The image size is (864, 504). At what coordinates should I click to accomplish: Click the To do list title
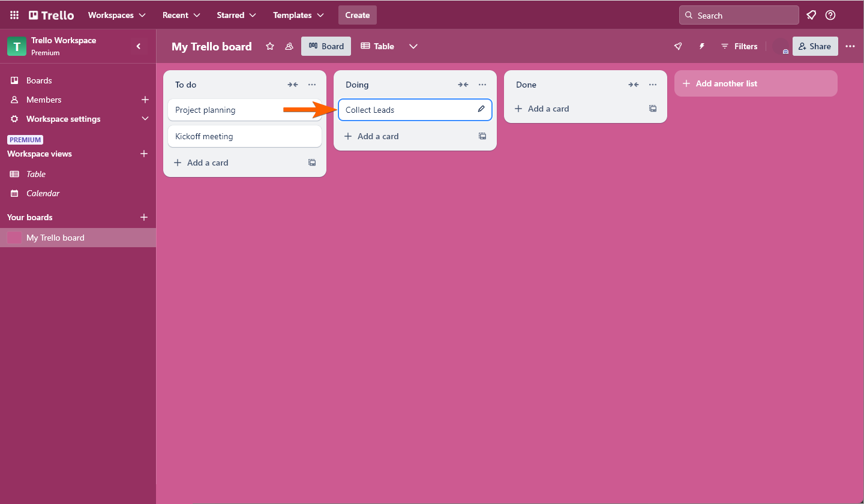point(186,85)
